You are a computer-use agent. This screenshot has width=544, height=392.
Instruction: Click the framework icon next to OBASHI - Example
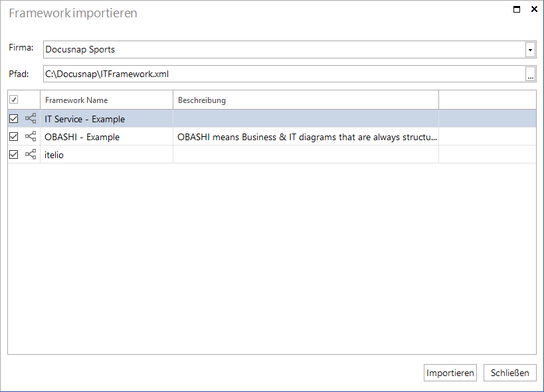tap(31, 137)
